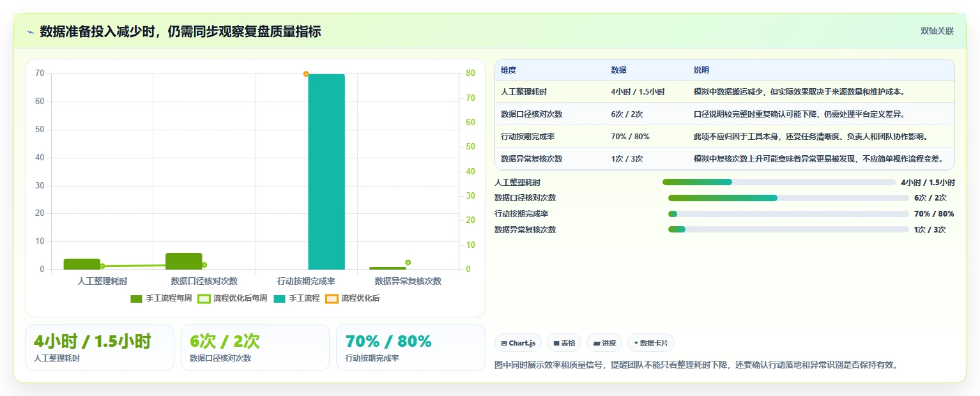Click the description starting 口径说明较完整时

click(x=799, y=114)
